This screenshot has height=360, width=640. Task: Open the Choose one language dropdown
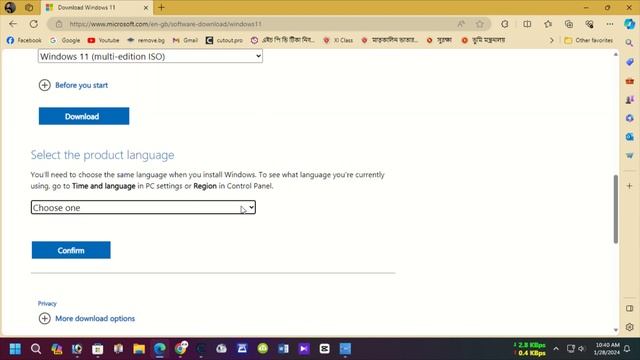coord(143,207)
